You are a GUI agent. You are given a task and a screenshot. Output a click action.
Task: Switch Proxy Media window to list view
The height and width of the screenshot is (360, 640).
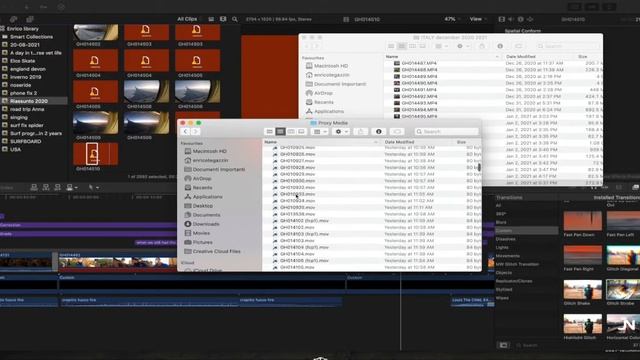click(x=280, y=131)
